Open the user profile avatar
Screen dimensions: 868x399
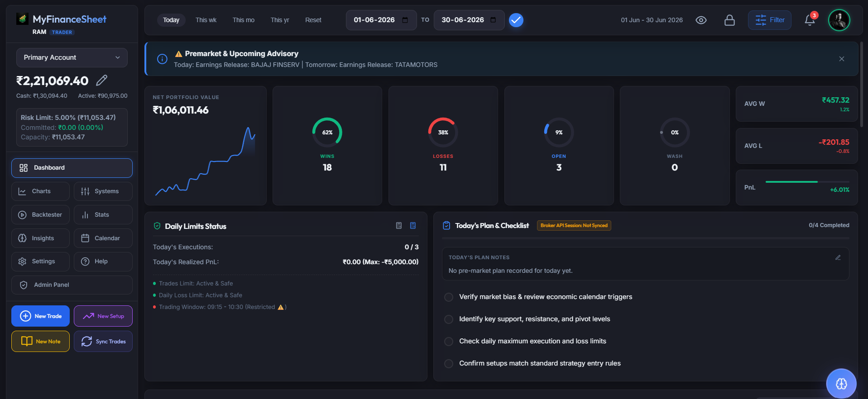(839, 20)
